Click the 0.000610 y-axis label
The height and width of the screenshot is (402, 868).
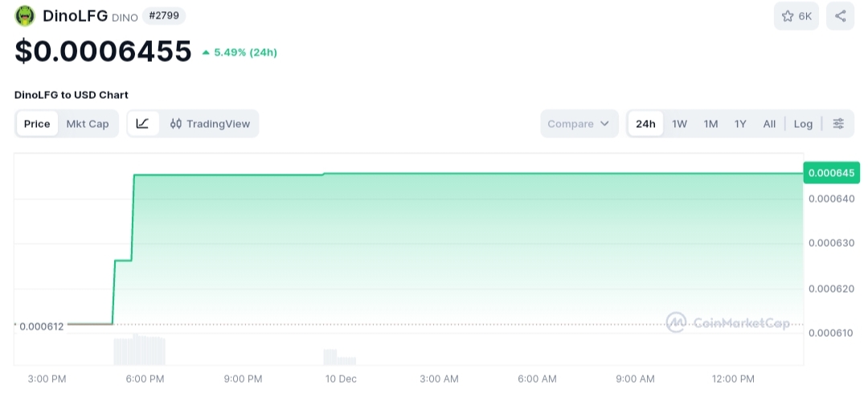coord(832,333)
